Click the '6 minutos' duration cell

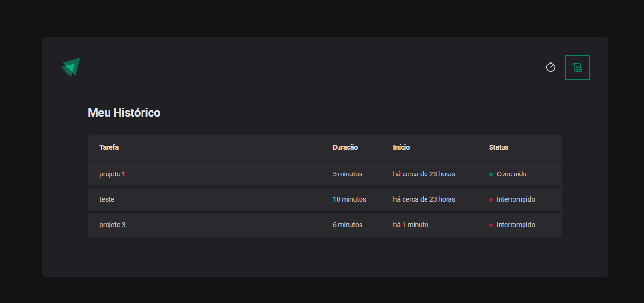click(x=348, y=225)
